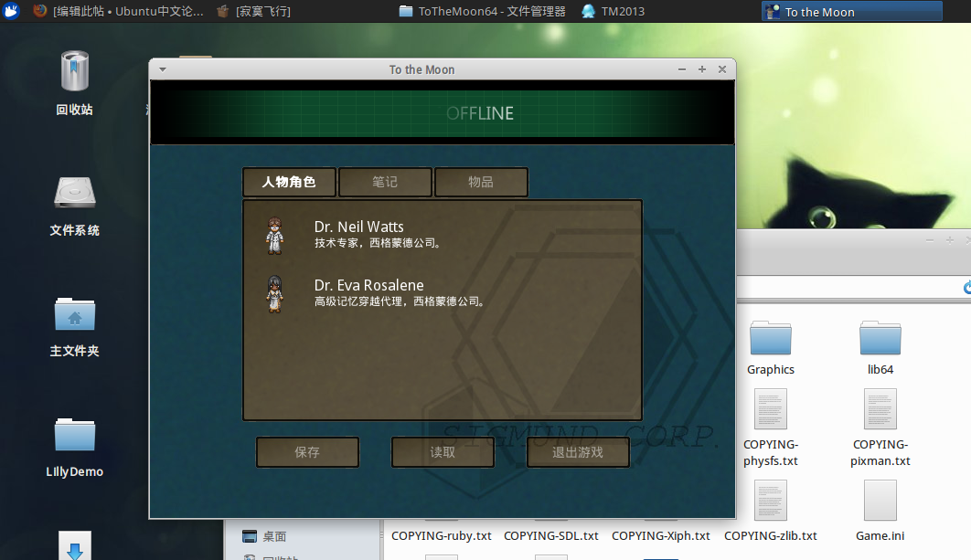Switch to the Firefox Ubuntu中文论坛 taskbar window
The height and width of the screenshot is (560, 971).
pyautogui.click(x=118, y=11)
